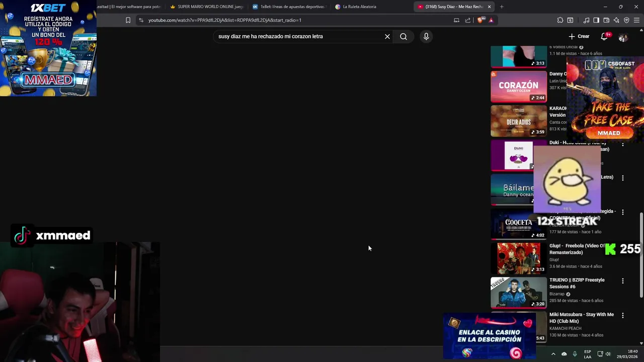Open 'TRUENO || BZRP Freestyle Sessions #6' title
The image size is (644, 362).
click(577, 283)
